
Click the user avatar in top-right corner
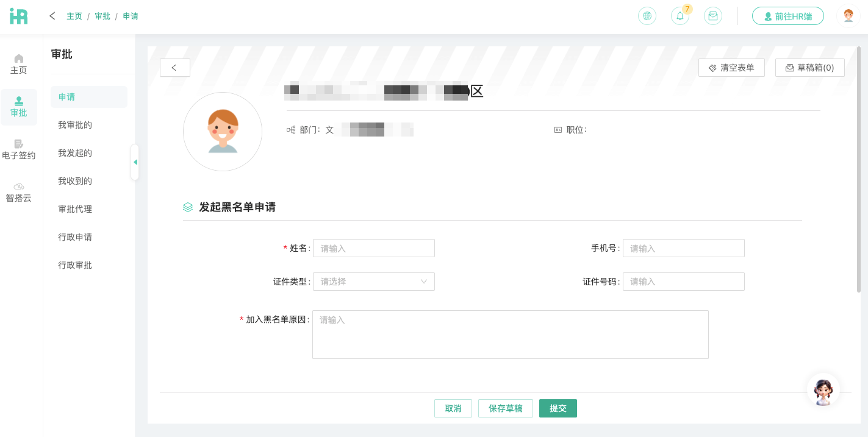(848, 16)
